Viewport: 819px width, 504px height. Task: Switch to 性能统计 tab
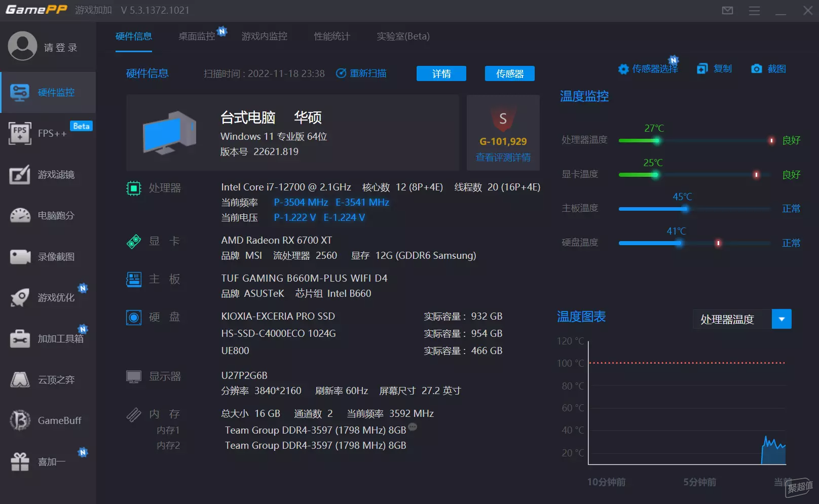click(332, 36)
